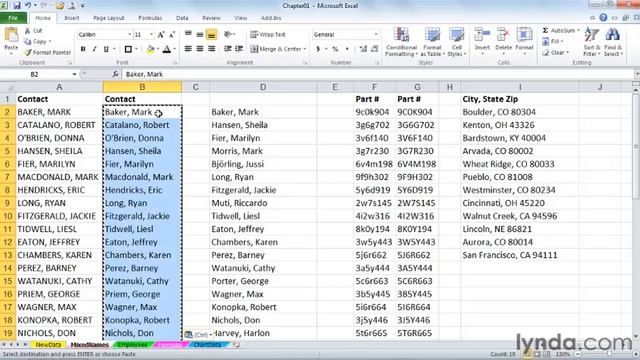Select the ChartData sheet tab

tap(207, 345)
